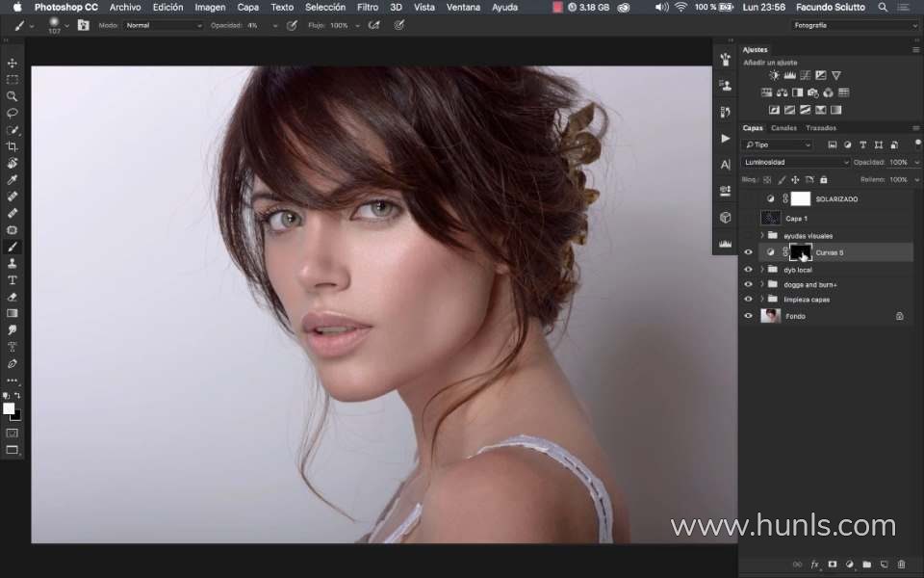Select the Clone Stamp tool

click(x=12, y=264)
